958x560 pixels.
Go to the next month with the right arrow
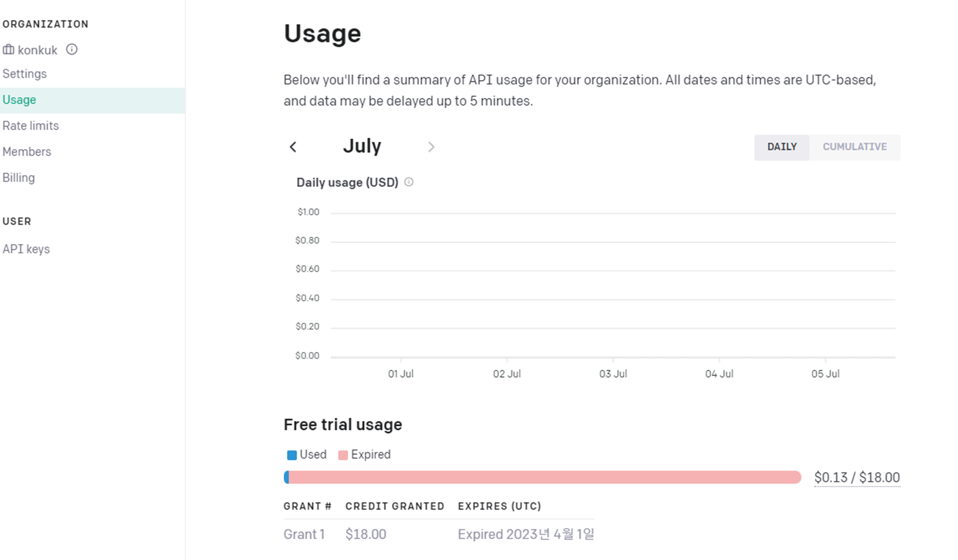[x=431, y=147]
